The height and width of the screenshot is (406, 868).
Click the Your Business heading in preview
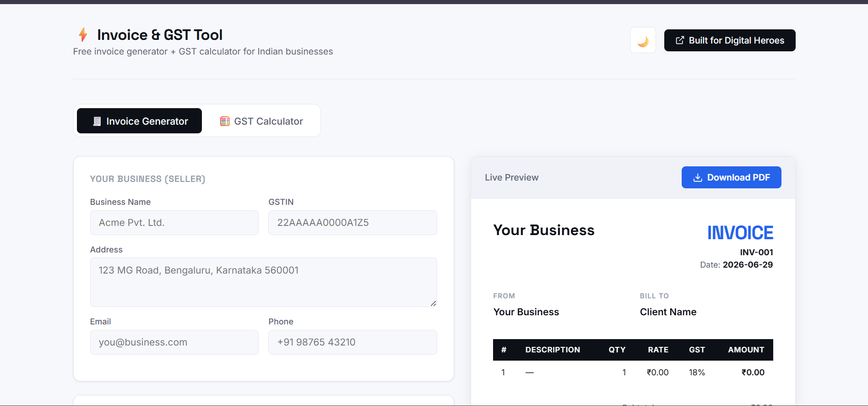point(544,230)
